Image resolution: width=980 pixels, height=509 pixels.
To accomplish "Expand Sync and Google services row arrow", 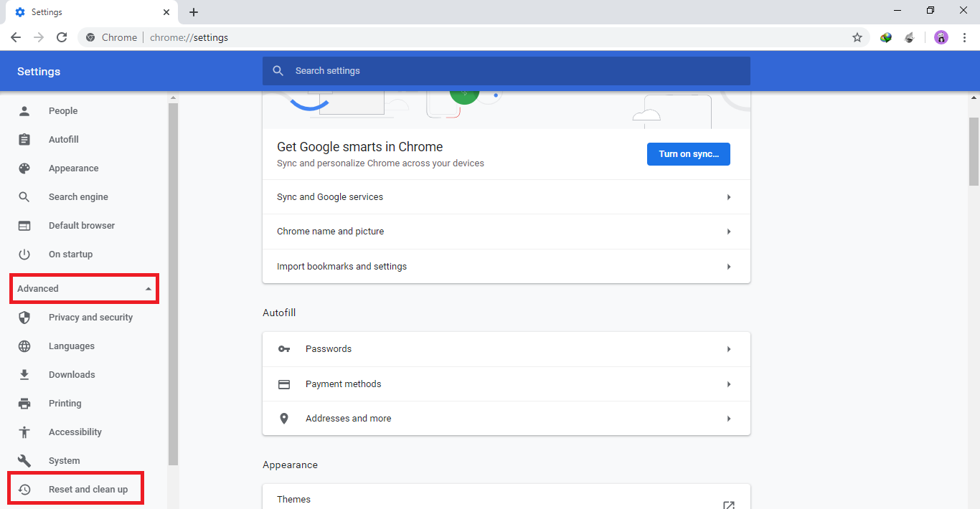I will point(729,197).
